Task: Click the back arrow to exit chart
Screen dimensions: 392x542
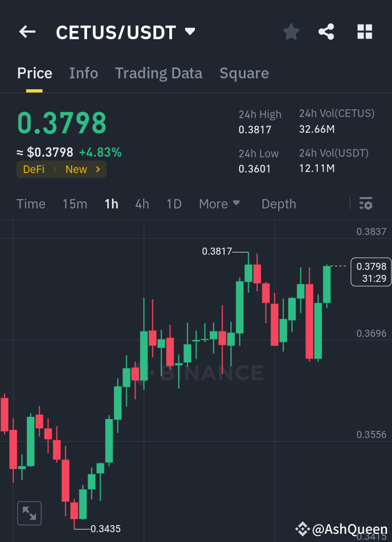Action: coord(26,32)
